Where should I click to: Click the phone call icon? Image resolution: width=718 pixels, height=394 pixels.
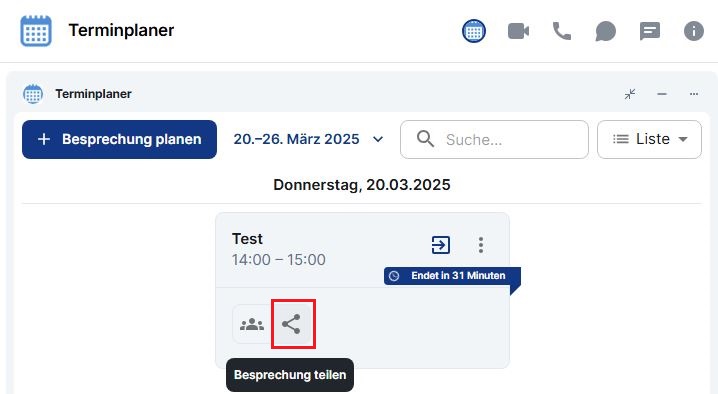(562, 31)
